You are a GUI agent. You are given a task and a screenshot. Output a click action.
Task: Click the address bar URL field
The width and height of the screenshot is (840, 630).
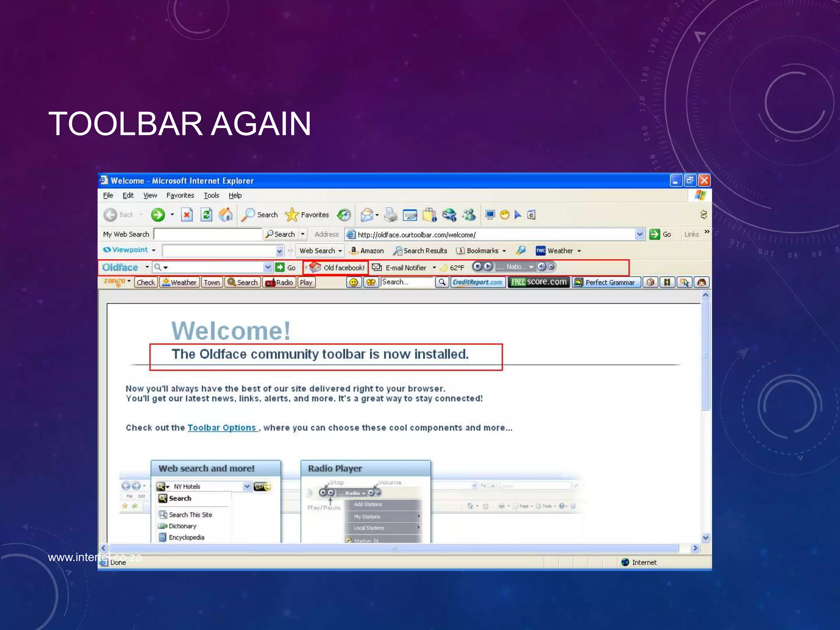(x=494, y=234)
